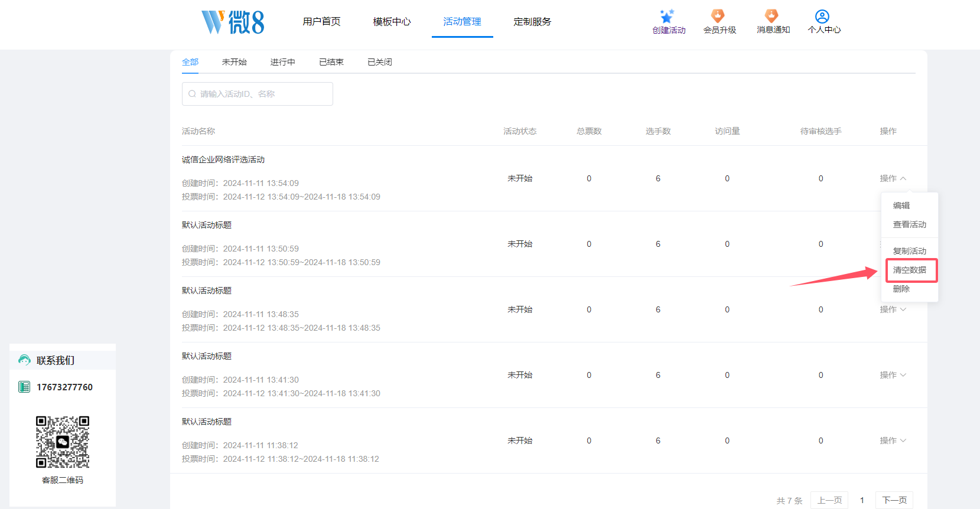Screen dimensions: 980x509
Task: Go to 用户首页 in navigation
Action: (321, 22)
